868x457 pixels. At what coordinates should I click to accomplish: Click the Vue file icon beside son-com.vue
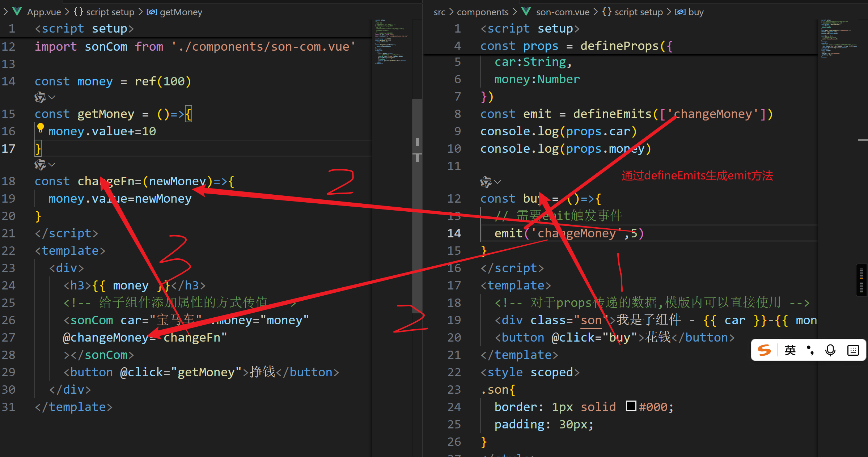tap(526, 12)
